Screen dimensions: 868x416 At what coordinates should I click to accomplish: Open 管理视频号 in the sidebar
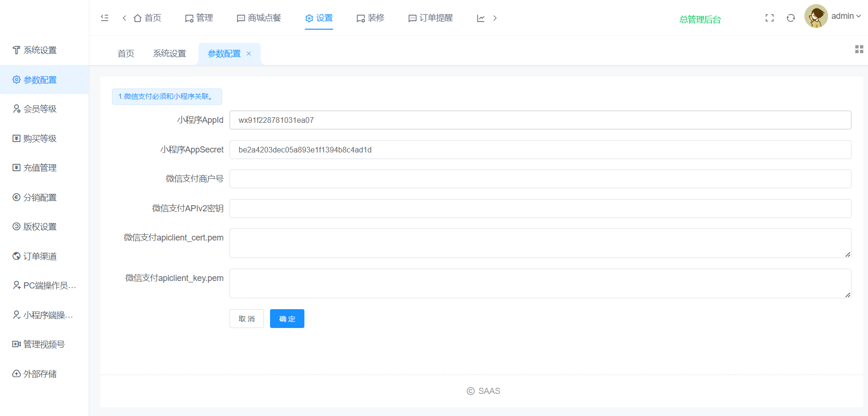click(x=44, y=344)
